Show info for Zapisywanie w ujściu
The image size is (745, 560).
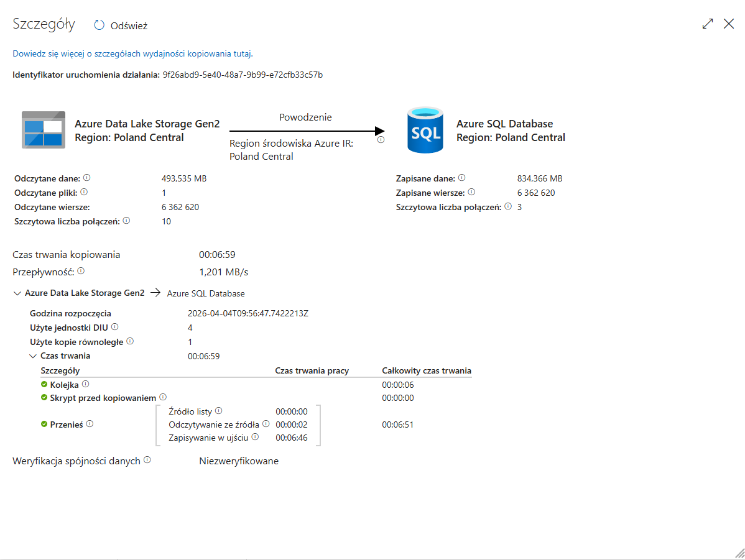[255, 436]
